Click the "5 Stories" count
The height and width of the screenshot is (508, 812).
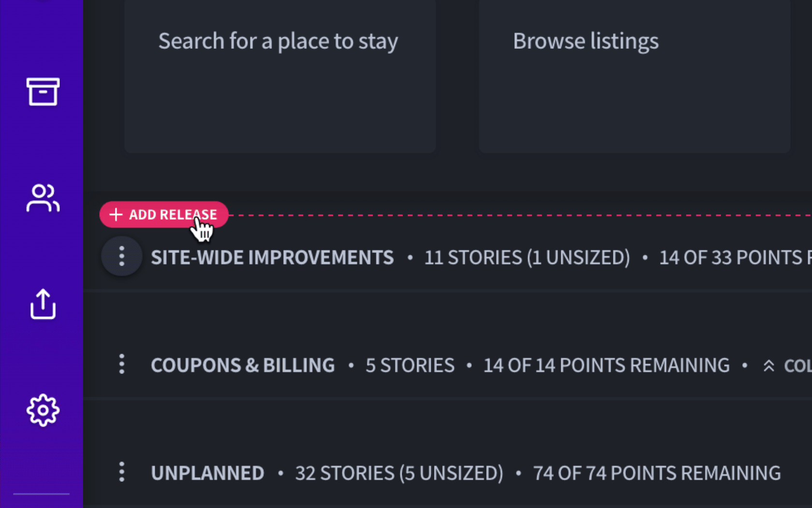coord(410,365)
